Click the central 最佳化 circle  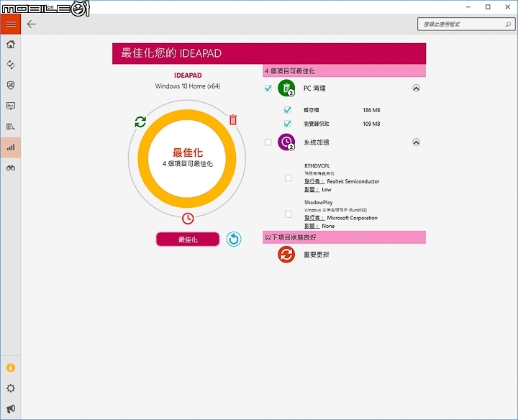click(187, 158)
